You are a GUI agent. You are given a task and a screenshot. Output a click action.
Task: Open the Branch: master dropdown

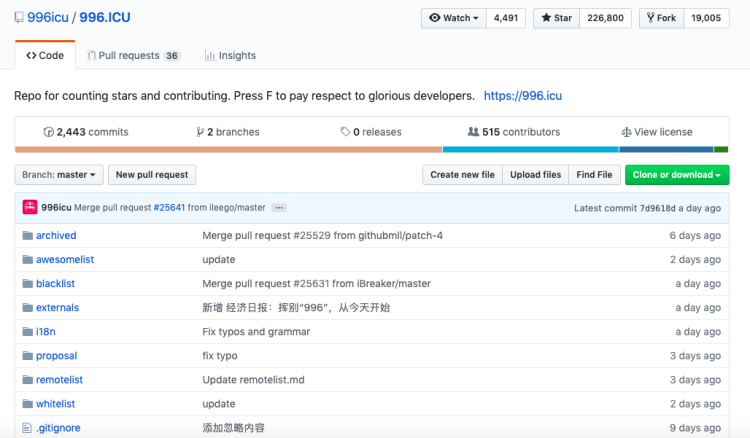pos(58,175)
